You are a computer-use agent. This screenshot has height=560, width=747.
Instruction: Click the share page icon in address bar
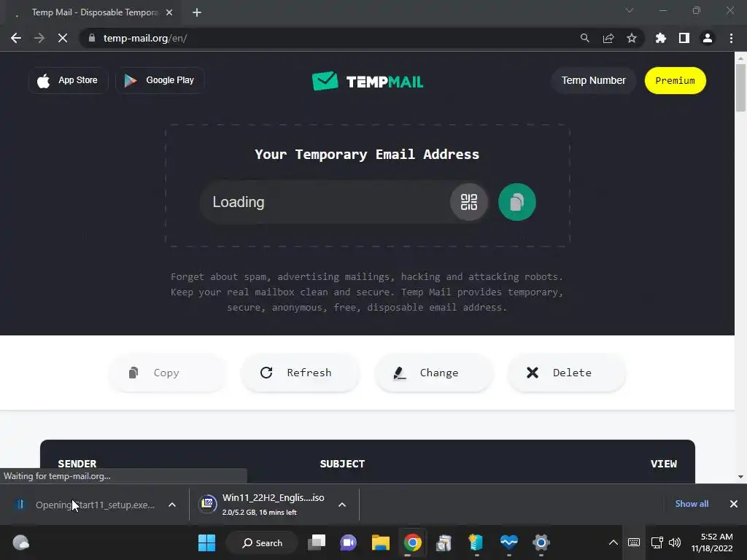[x=608, y=38]
